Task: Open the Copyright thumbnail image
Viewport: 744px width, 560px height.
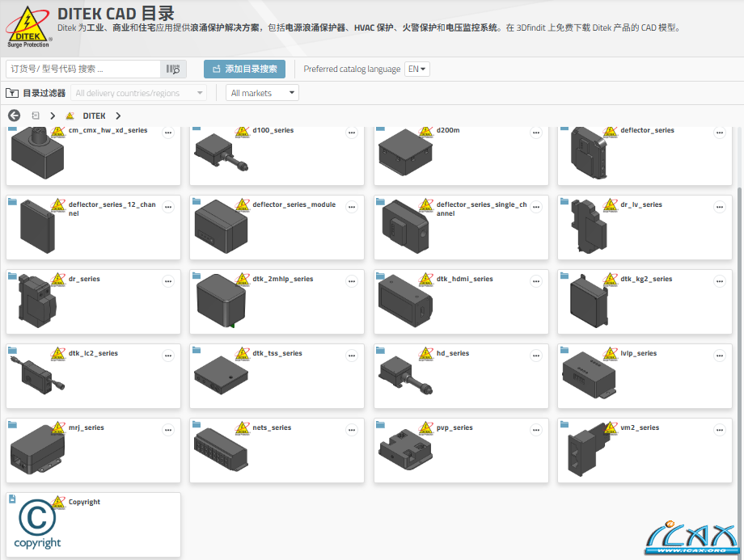Action: point(37,524)
